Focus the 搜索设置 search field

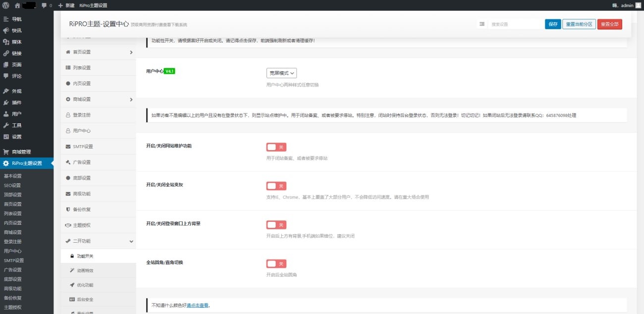pyautogui.click(x=515, y=24)
